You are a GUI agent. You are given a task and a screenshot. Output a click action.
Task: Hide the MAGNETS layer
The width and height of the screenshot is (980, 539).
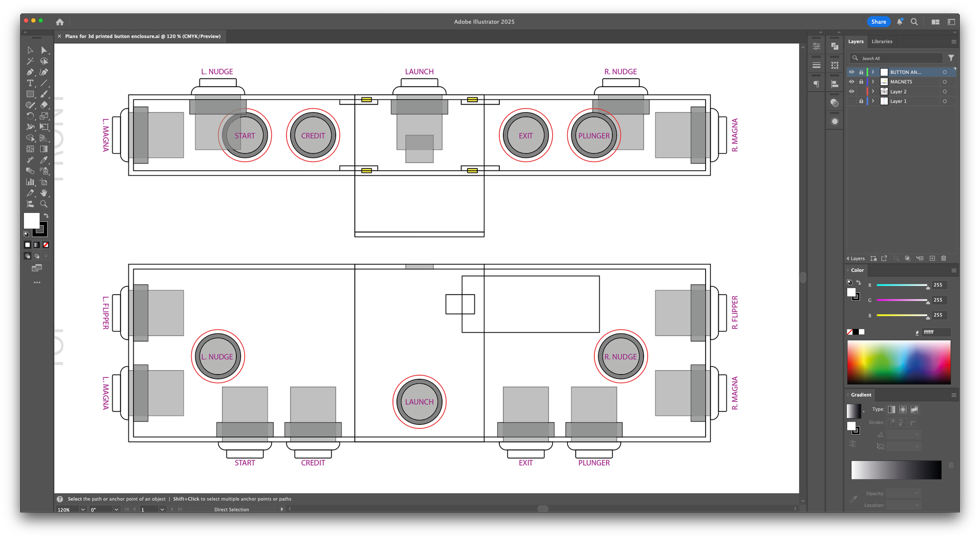pyautogui.click(x=852, y=82)
